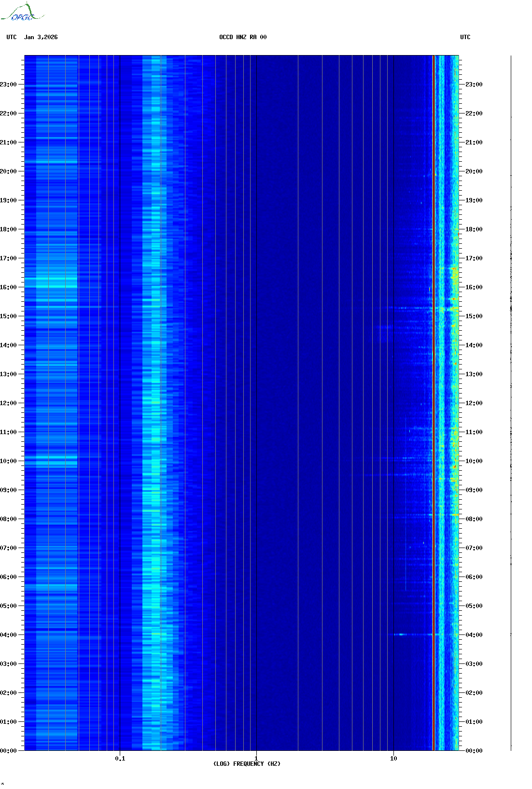532x789 pixels.
Task: Click the 23:00 label on the left axis
Action: (8, 85)
